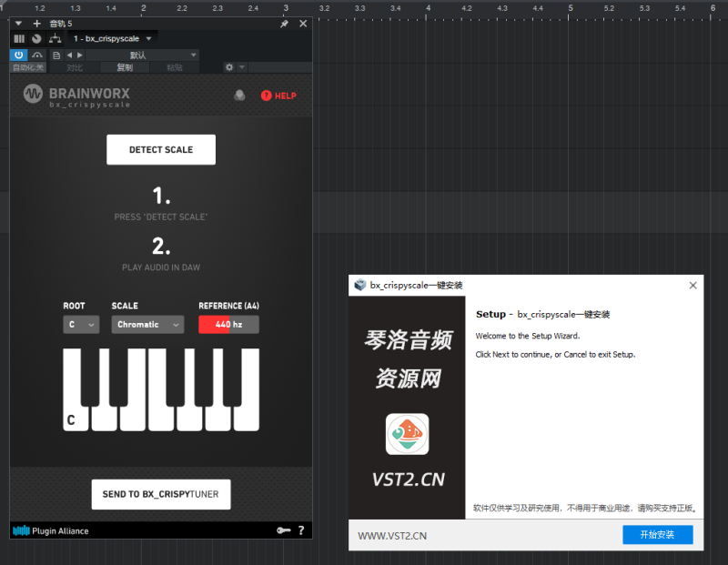Viewport: 728px width, 565px height.
Task: Select 复制 in the preset toolbar
Action: tap(125, 67)
